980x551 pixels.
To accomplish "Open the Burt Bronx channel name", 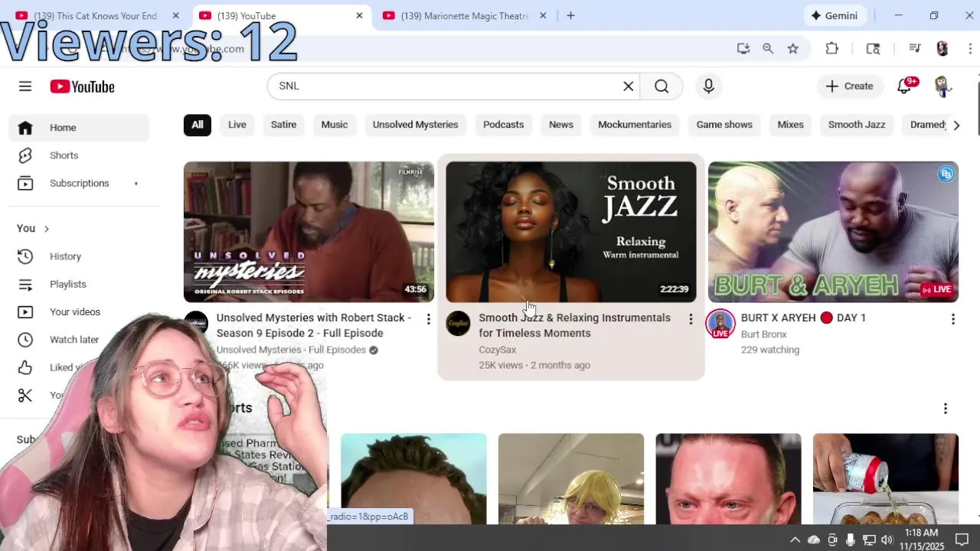I will click(764, 334).
